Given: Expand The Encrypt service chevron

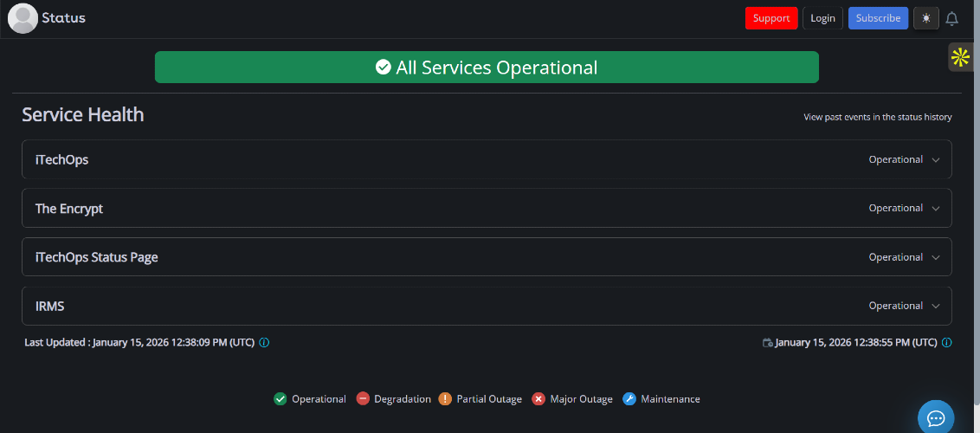Looking at the screenshot, I should click(x=936, y=208).
